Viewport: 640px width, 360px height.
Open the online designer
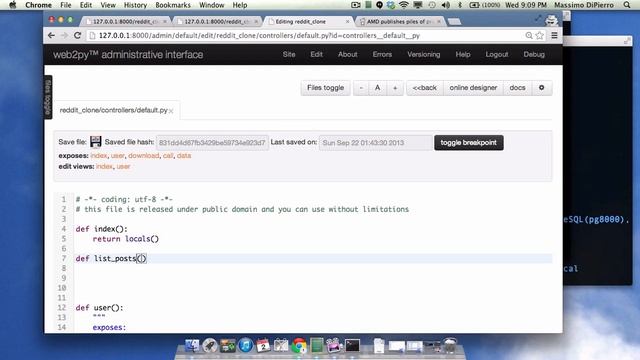click(473, 88)
